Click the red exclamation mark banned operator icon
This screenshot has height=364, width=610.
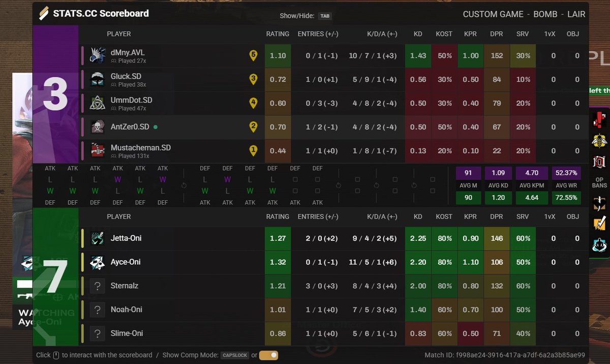[x=600, y=119]
